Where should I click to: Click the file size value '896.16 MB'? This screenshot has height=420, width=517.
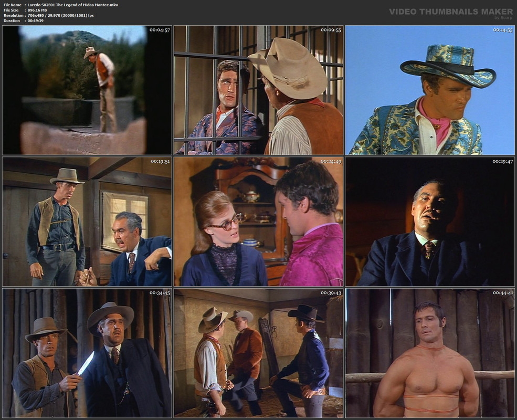pyautogui.click(x=37, y=10)
